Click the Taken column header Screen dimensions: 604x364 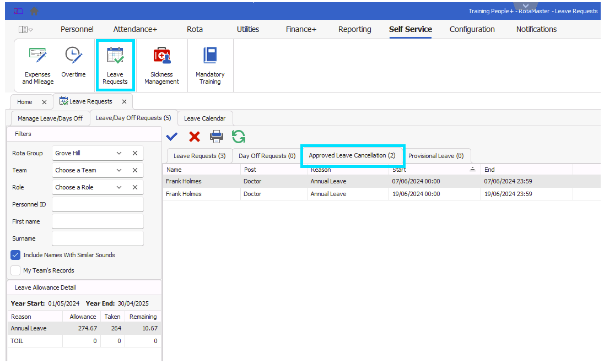pos(112,317)
